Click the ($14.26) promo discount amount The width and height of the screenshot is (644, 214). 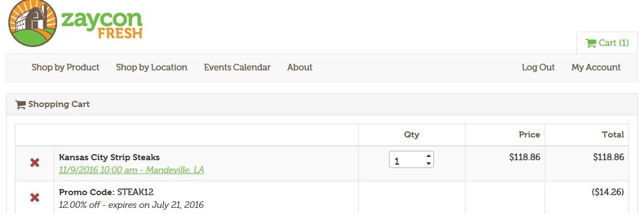[x=608, y=192]
